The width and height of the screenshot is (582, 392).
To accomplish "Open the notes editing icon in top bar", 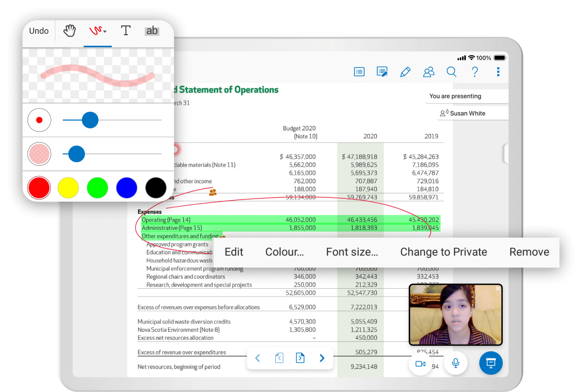I will pos(382,72).
